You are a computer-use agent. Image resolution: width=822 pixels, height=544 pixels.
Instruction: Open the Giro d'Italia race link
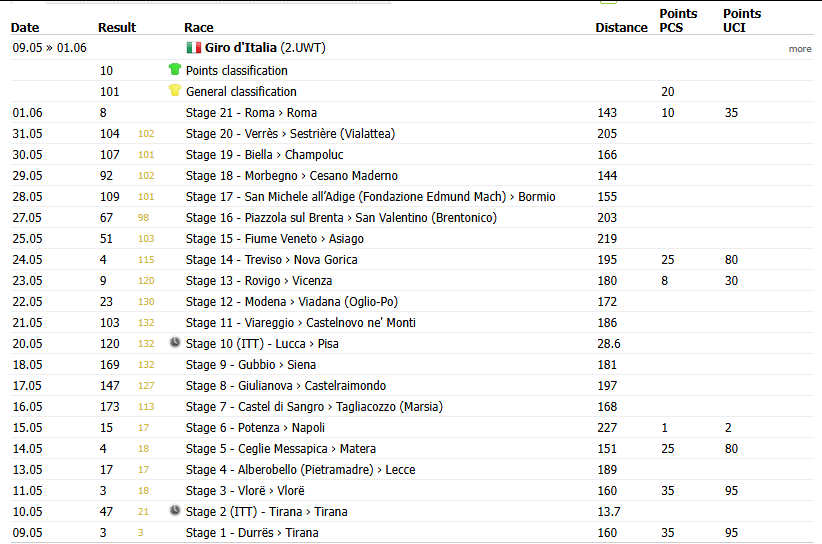pos(240,48)
